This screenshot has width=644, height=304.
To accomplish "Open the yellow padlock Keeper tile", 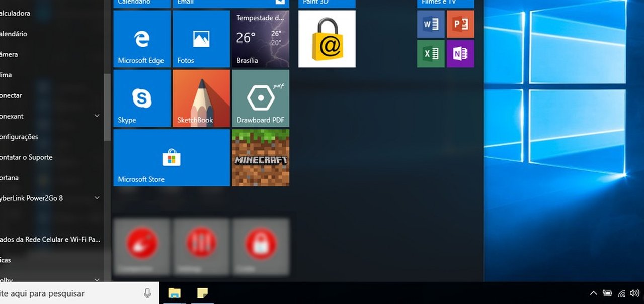I will (327, 39).
